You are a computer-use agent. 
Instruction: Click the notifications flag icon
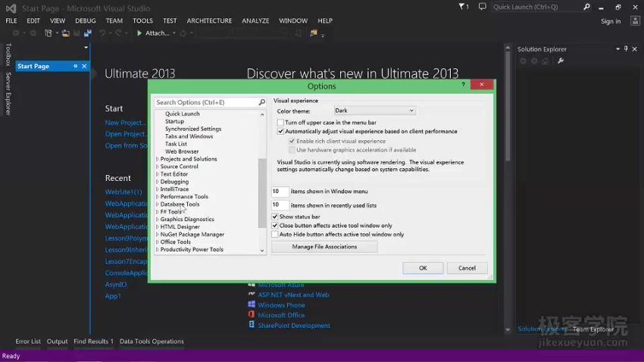(x=461, y=7)
